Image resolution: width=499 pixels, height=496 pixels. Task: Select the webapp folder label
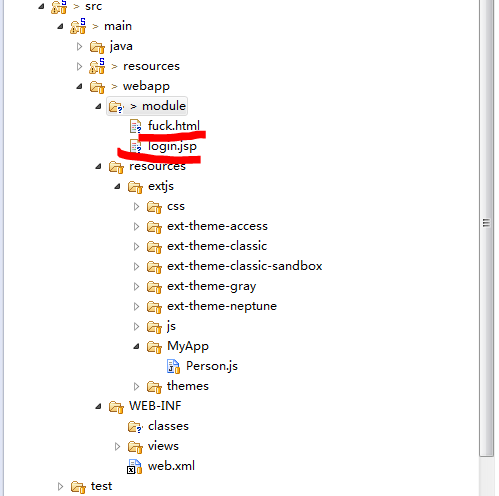point(146,87)
